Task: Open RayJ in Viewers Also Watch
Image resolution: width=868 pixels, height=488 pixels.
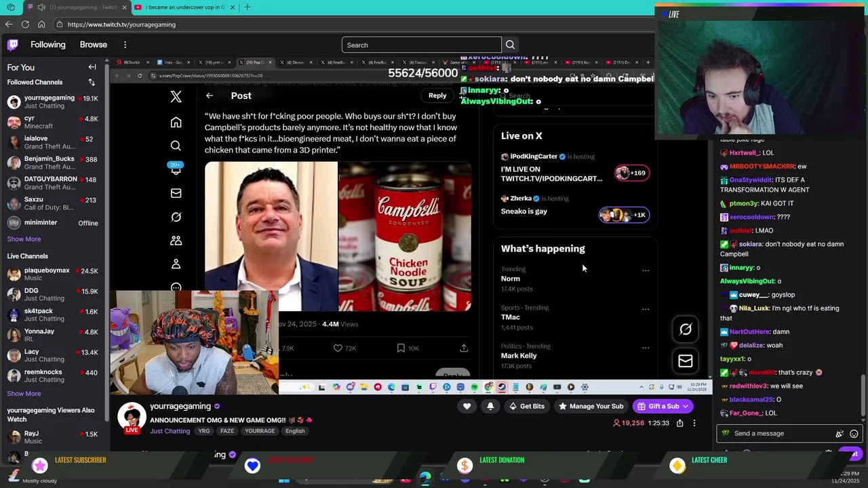Action: [53, 437]
